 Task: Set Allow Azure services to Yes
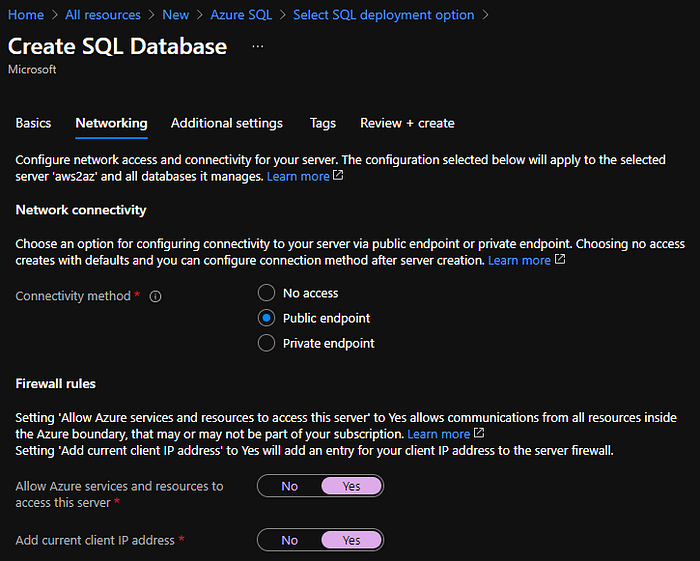(x=351, y=486)
